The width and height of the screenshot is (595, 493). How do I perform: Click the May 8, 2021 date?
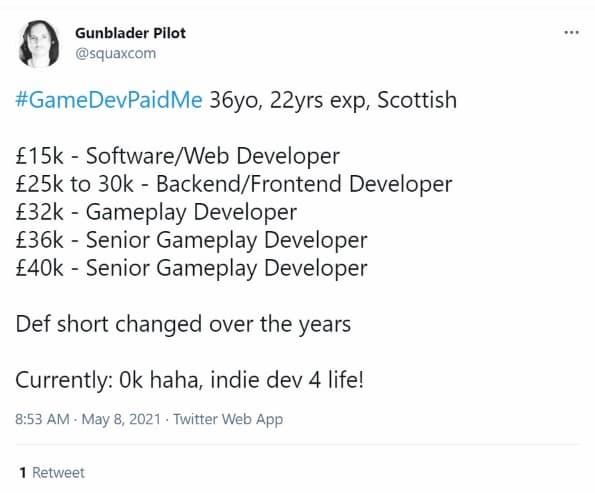tap(121, 419)
